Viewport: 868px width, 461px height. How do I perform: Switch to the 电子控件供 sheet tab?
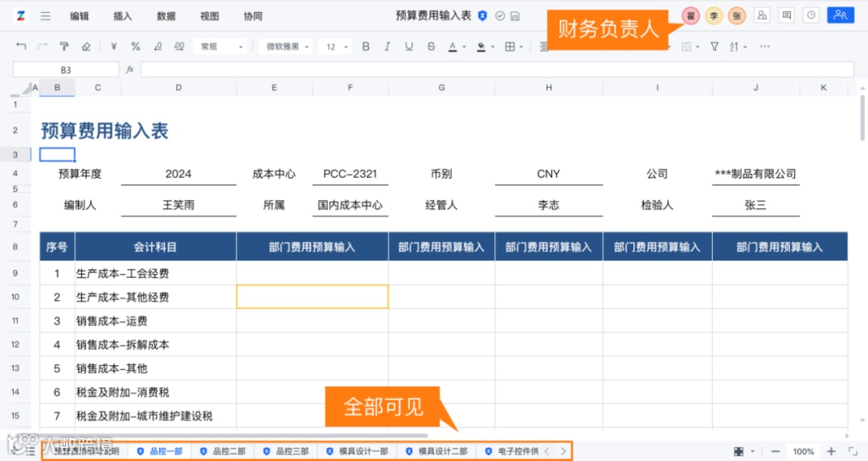coord(512,451)
